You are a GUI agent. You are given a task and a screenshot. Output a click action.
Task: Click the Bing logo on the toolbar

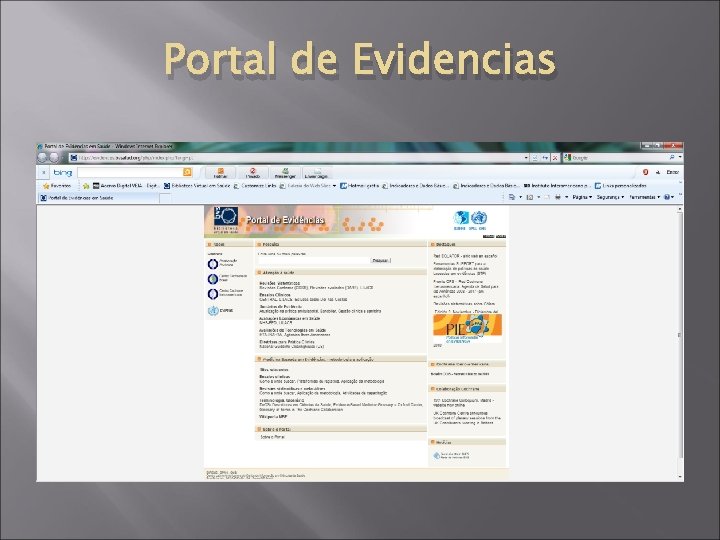coord(63,173)
